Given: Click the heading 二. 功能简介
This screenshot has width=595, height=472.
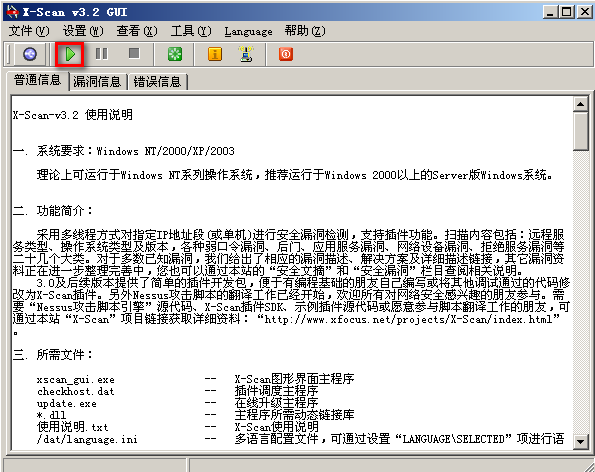Looking at the screenshot, I should point(52,211).
